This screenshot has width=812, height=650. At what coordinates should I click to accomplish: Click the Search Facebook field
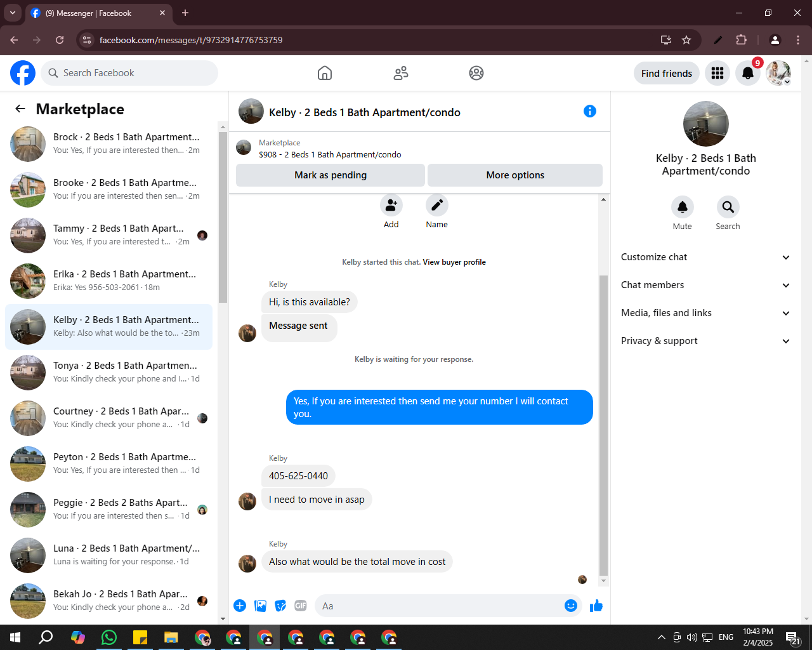[129, 73]
